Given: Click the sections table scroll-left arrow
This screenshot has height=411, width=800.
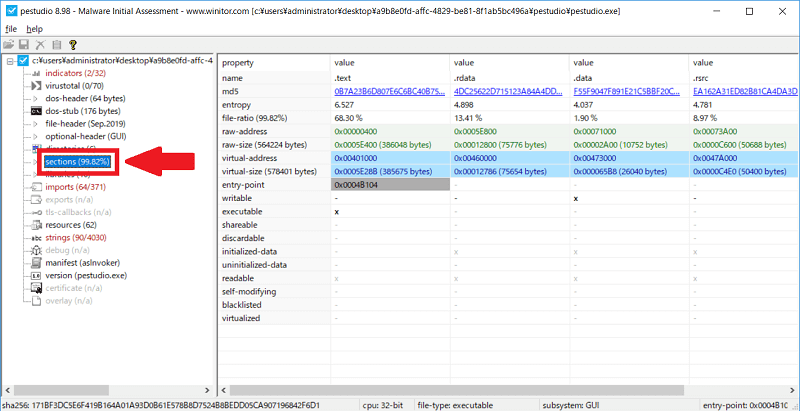Looking at the screenshot, I should point(223,390).
